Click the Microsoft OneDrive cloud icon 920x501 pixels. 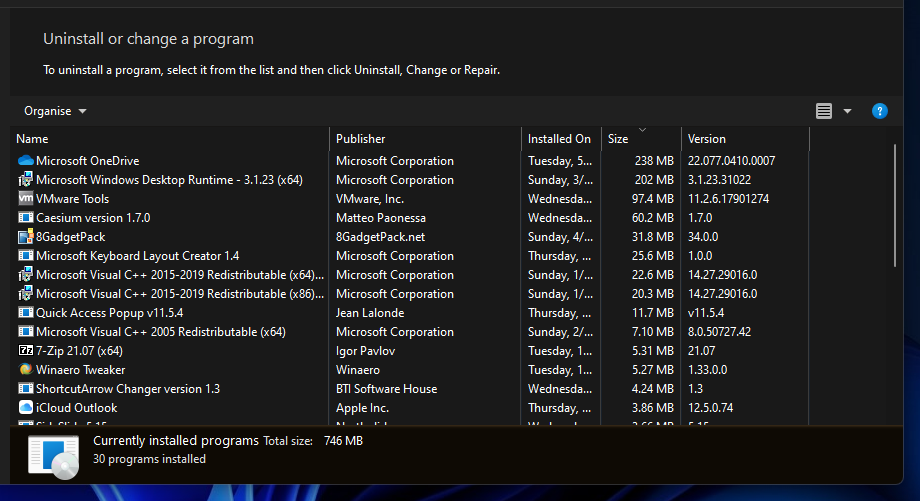tap(26, 161)
